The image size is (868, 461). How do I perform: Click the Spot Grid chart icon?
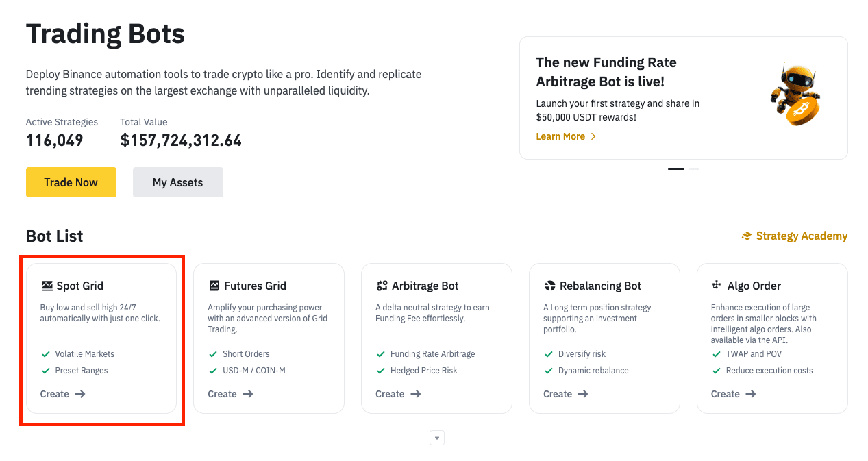pyautogui.click(x=47, y=286)
